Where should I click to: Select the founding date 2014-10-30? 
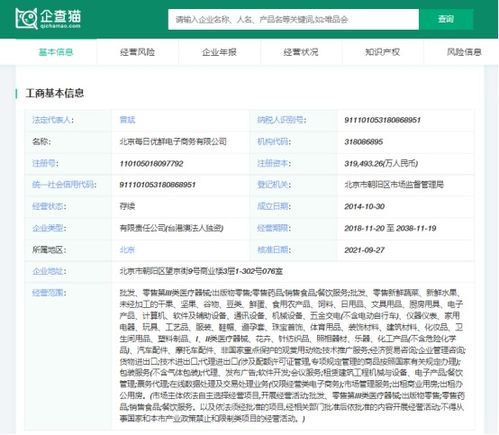[x=364, y=206]
